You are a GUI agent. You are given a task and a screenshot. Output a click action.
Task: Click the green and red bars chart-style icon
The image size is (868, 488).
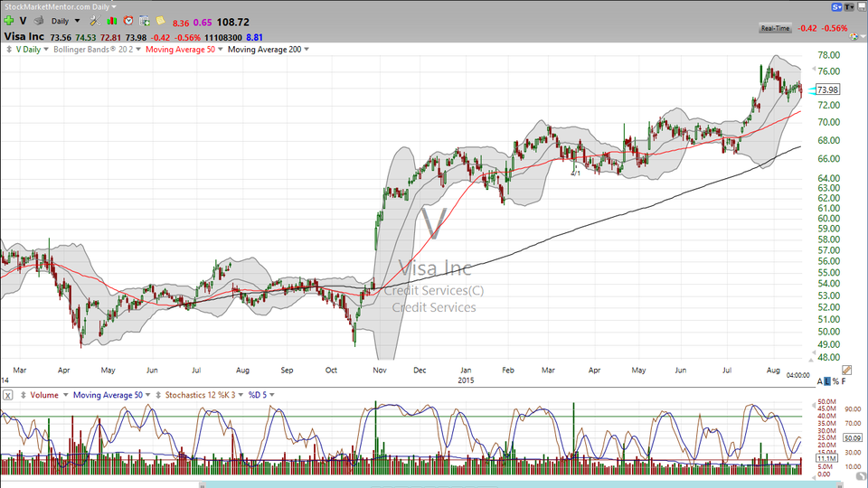point(112,21)
